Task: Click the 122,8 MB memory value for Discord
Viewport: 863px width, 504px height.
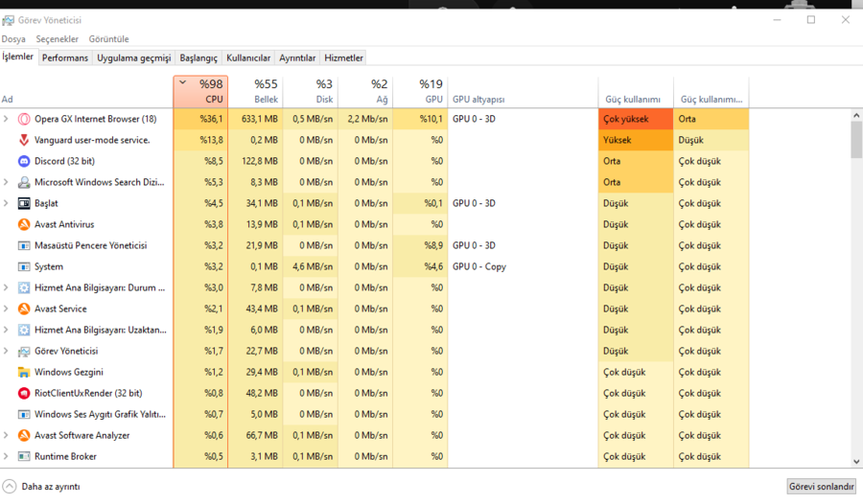Action: (255, 161)
